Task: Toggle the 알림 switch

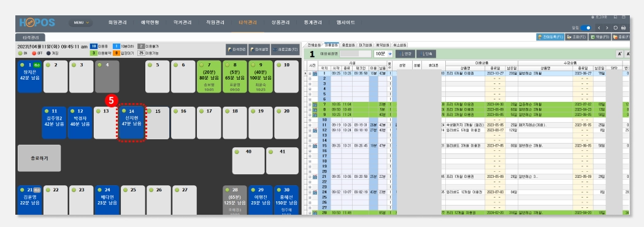Action: [586, 28]
